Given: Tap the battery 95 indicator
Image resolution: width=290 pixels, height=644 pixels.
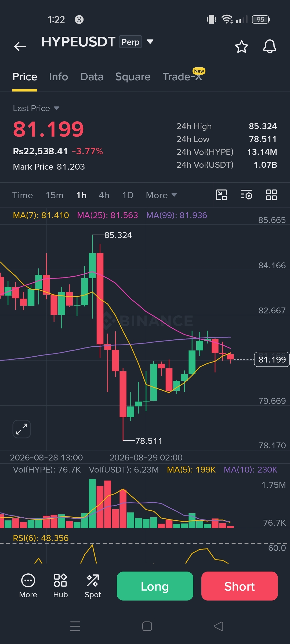Looking at the screenshot, I should (x=261, y=19).
